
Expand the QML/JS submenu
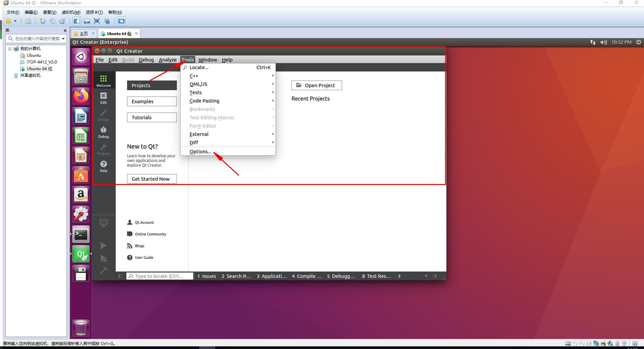tap(228, 84)
